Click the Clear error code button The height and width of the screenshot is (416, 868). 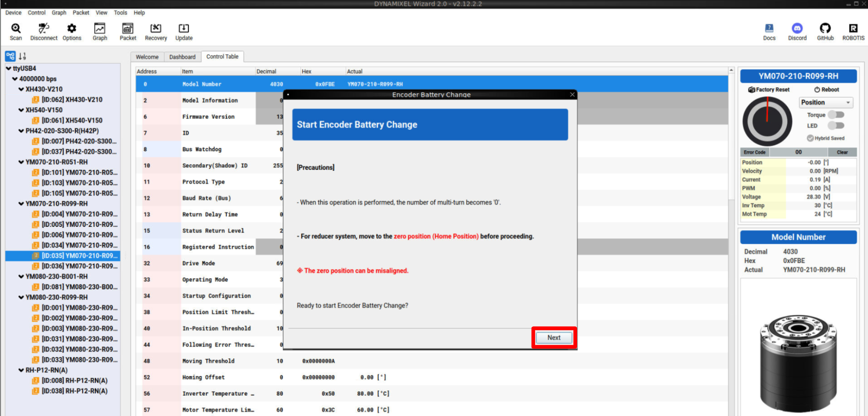click(x=842, y=152)
